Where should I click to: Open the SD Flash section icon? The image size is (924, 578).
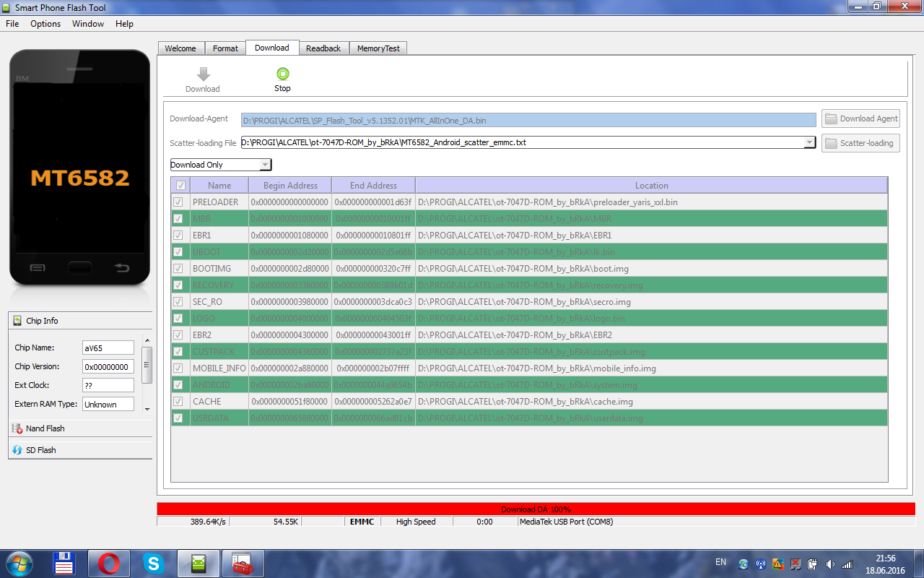coord(17,450)
